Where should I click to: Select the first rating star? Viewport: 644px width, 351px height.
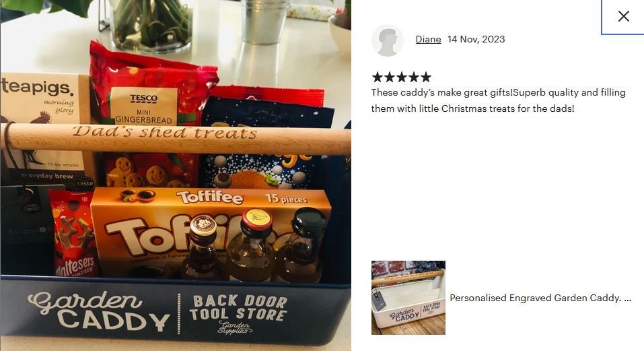[x=377, y=77]
